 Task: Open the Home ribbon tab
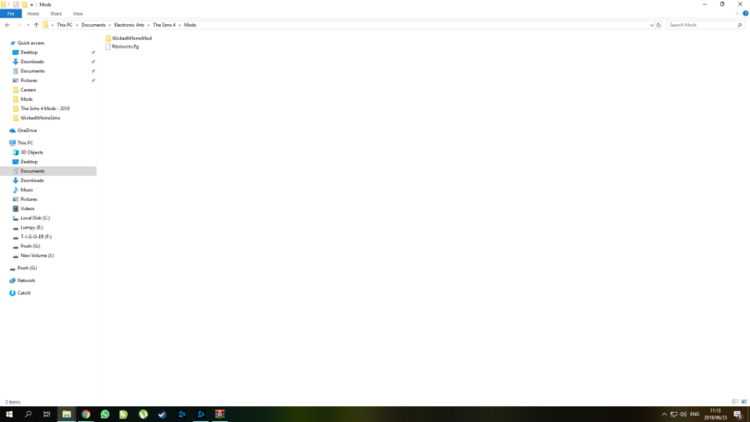[x=33, y=13]
